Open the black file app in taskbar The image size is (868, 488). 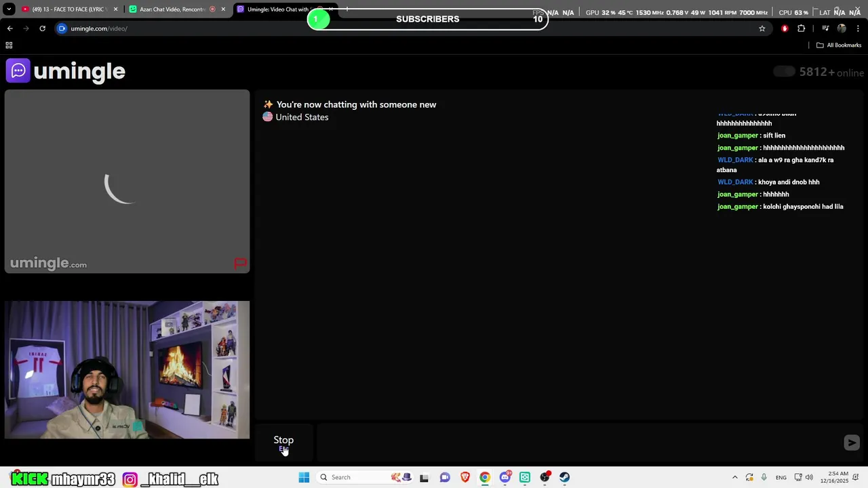click(424, 477)
